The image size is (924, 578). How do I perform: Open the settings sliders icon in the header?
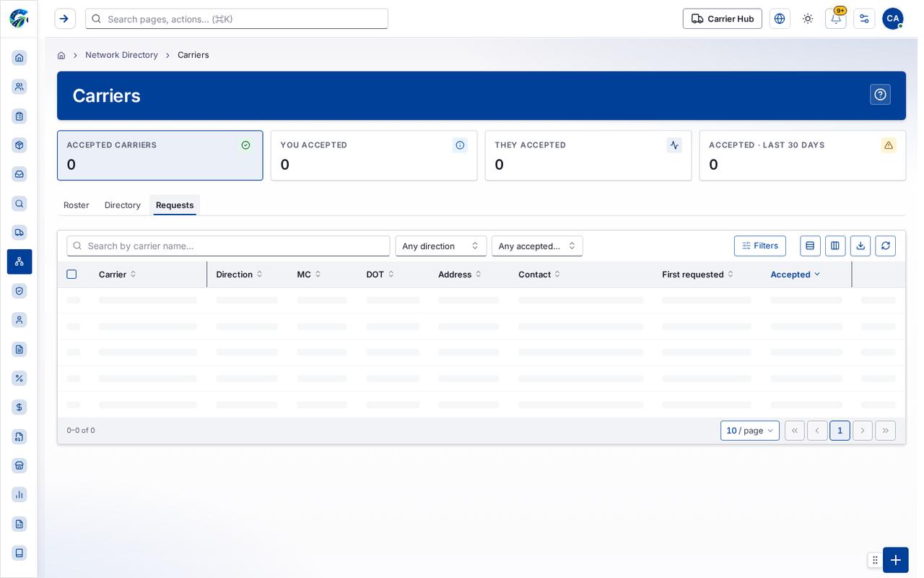864,19
